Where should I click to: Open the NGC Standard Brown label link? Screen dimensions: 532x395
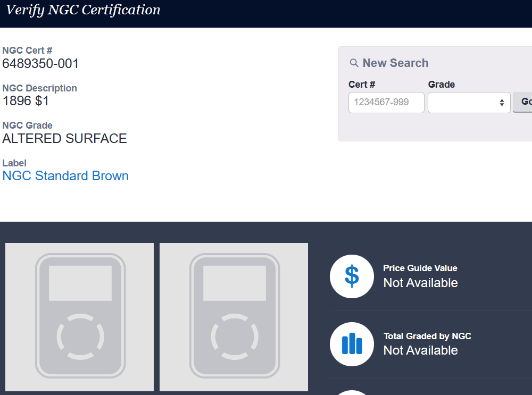click(65, 176)
